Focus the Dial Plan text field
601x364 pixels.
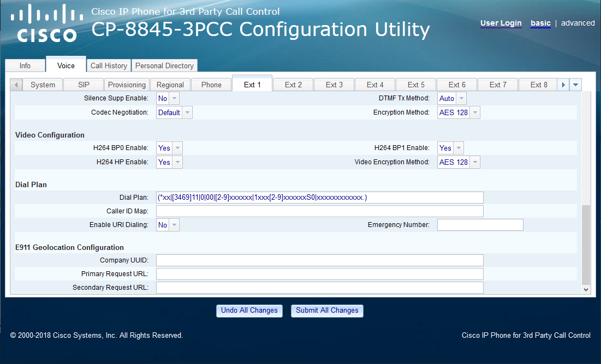pos(319,198)
